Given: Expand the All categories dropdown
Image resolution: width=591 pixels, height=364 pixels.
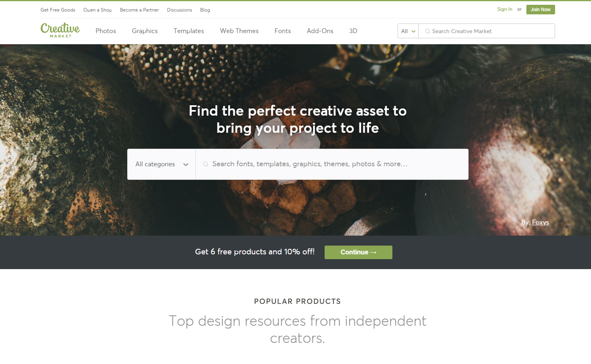Looking at the screenshot, I should click(x=162, y=164).
